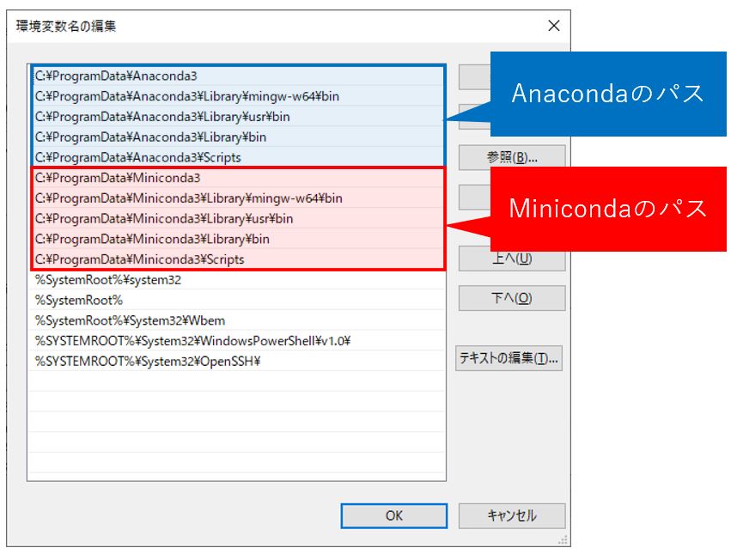This screenshot has width=737, height=560.
Task: Close the environment variable edit dialog
Action: [554, 26]
